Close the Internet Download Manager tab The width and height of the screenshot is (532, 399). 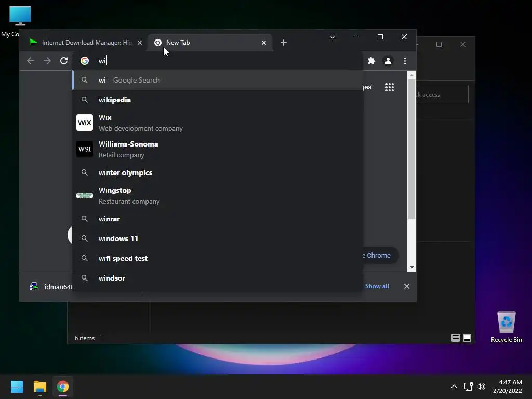click(x=139, y=43)
